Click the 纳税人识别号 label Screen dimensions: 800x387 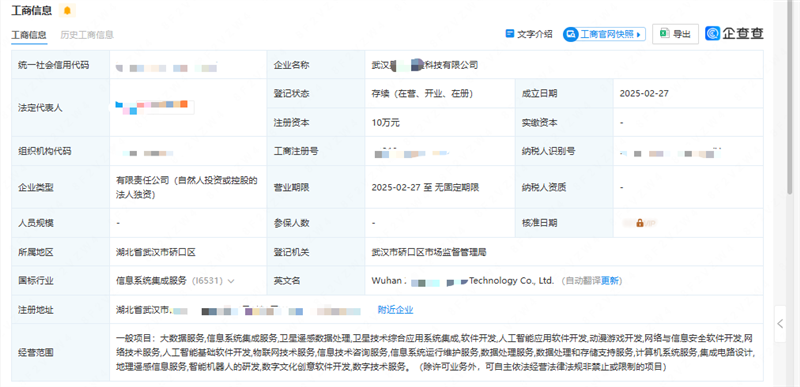(548, 151)
